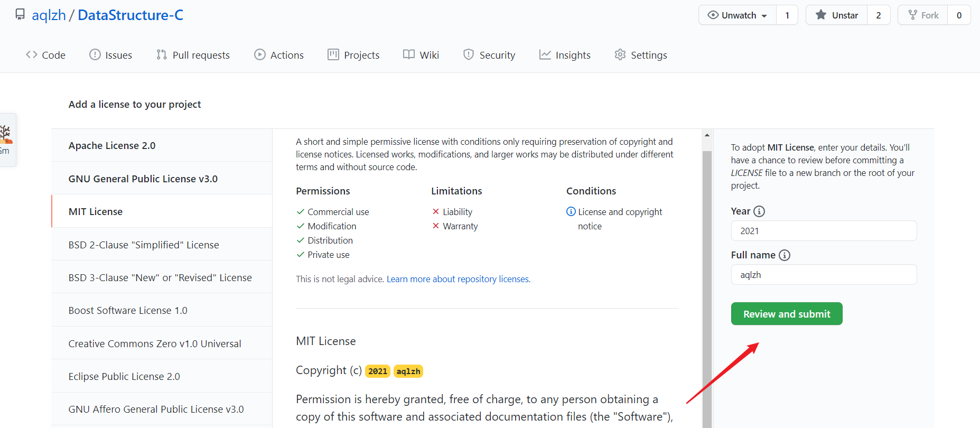This screenshot has width=980, height=428.
Task: Click the Unstar button
Action: (837, 15)
